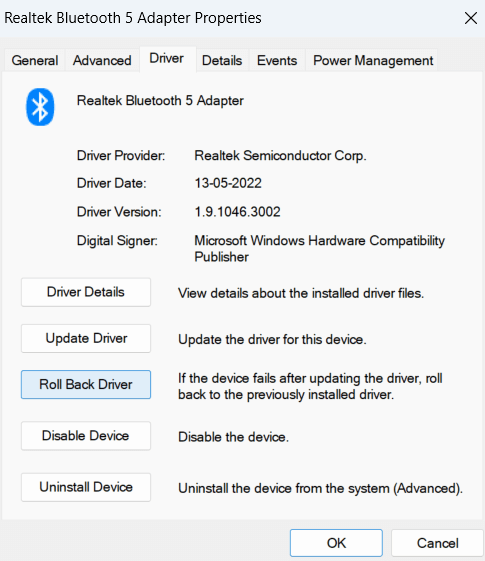View the Events tab
Screen dimensions: 485x561
277,60
